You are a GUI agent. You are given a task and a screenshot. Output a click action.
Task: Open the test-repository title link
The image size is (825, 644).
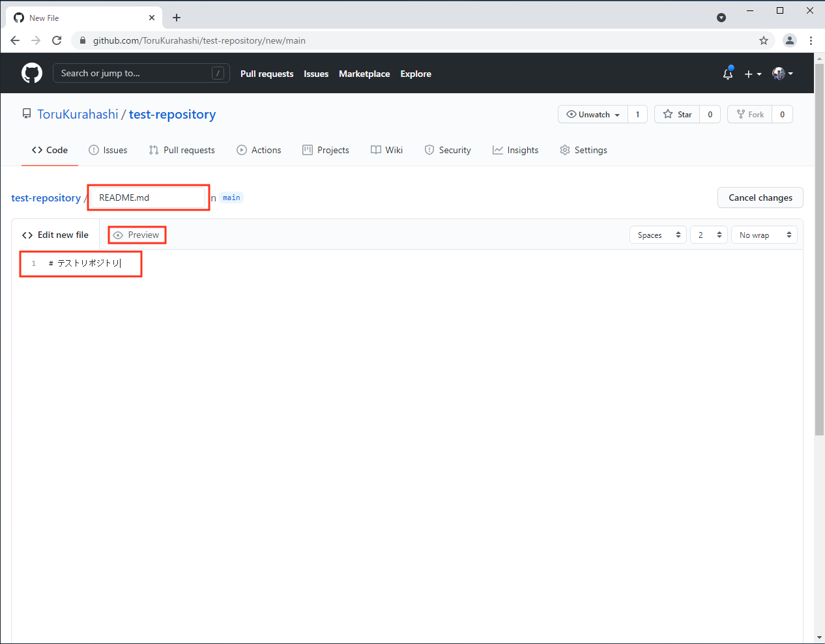[172, 114]
